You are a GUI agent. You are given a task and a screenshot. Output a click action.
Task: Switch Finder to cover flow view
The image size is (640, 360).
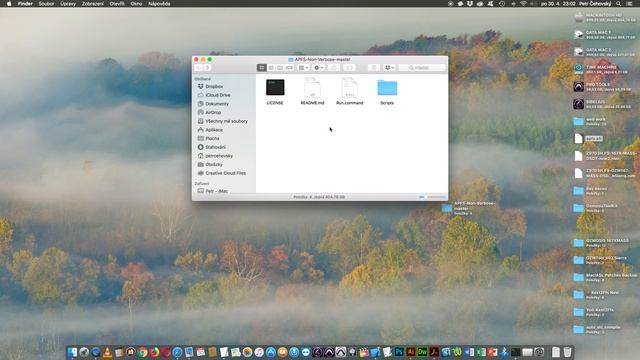(289, 68)
